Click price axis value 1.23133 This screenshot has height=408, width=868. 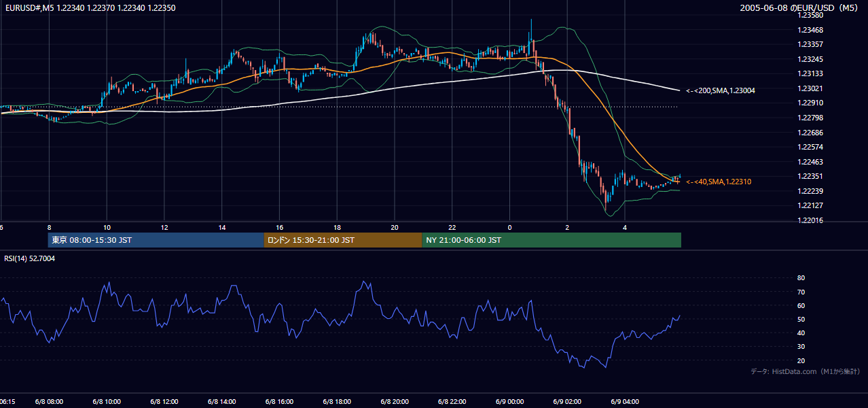810,73
